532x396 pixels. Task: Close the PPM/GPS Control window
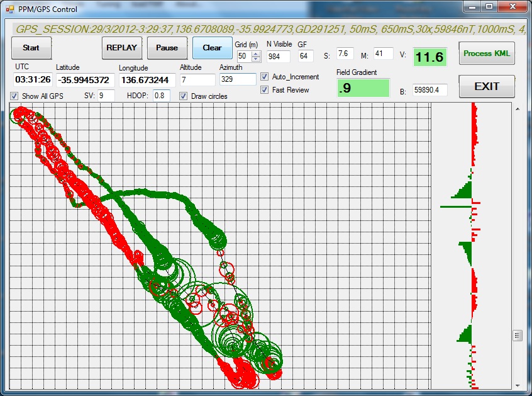point(513,7)
